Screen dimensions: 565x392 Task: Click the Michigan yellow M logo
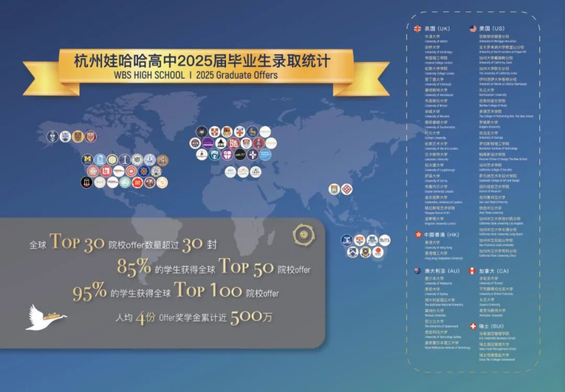pyautogui.click(x=87, y=160)
